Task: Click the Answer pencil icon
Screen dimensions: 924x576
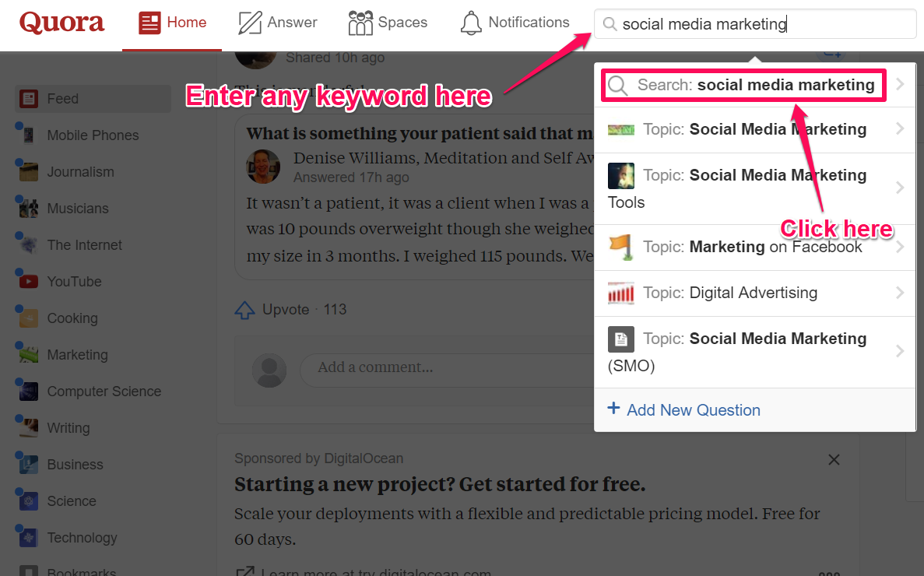Action: (250, 23)
